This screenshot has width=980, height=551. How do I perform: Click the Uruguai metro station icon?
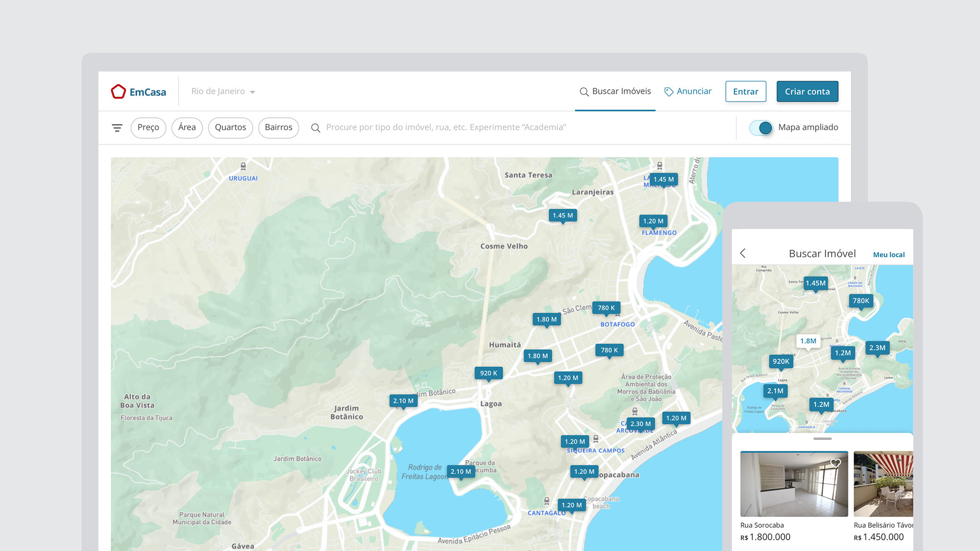coord(243,166)
